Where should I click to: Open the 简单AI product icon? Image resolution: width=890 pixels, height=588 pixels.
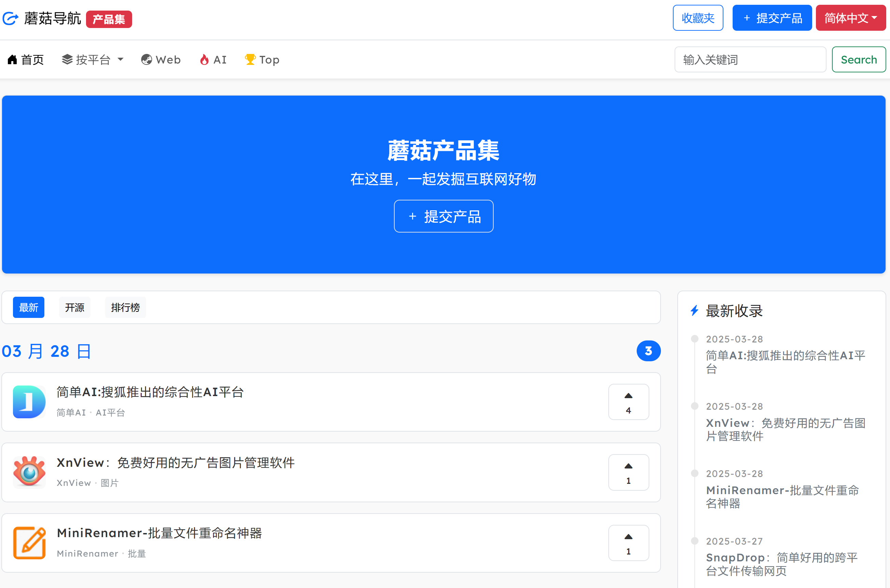[x=29, y=402]
